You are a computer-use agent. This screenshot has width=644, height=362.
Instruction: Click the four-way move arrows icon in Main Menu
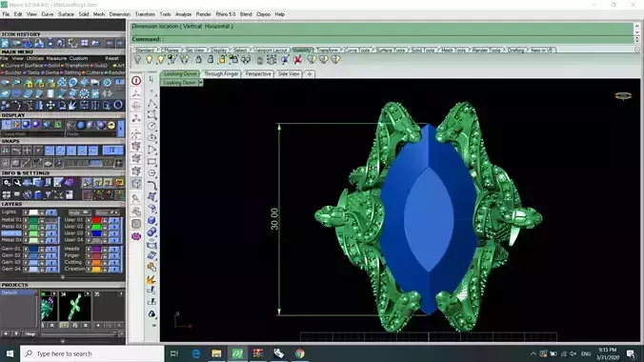[50, 106]
